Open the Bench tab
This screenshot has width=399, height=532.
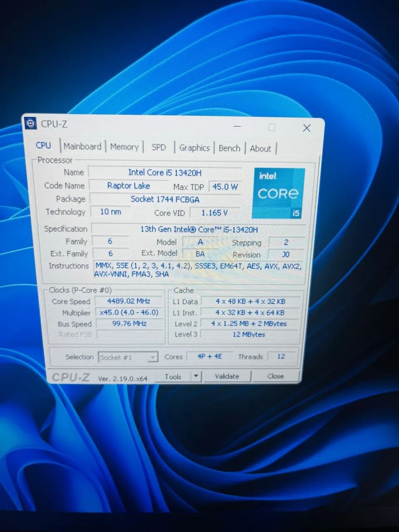click(x=229, y=148)
